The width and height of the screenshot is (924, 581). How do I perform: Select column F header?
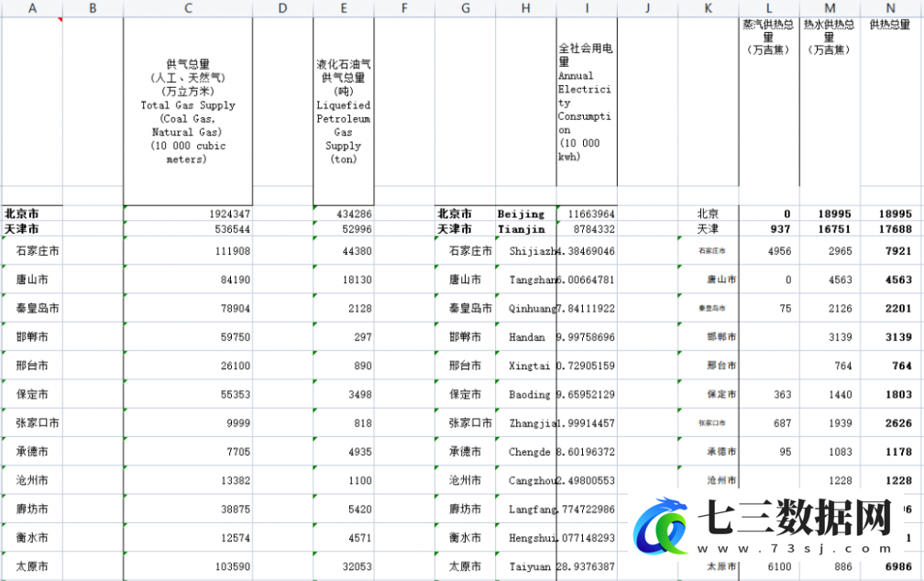click(x=404, y=8)
